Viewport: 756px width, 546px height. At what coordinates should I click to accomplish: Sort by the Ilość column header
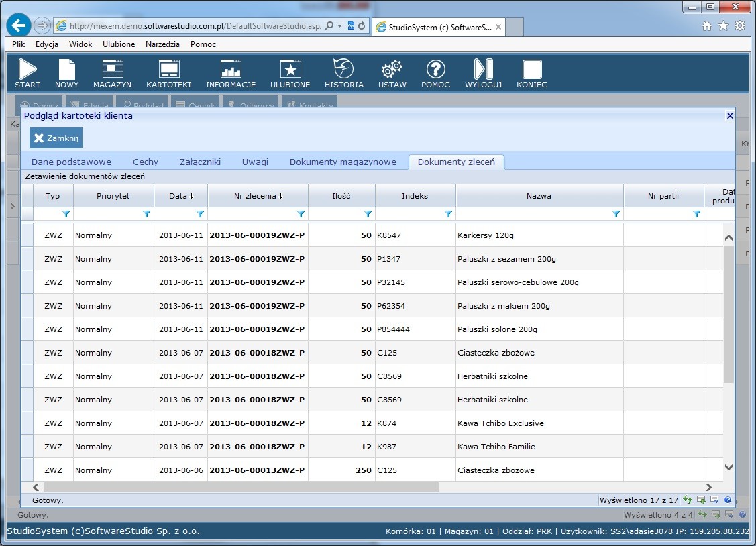click(341, 196)
